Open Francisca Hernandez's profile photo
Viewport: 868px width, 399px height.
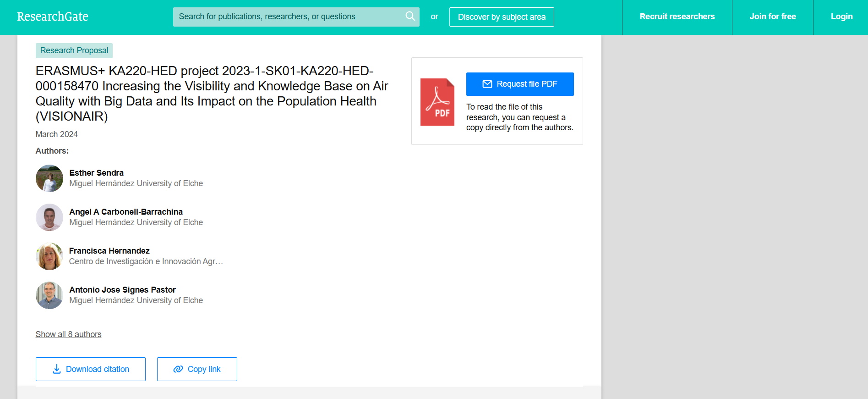pos(49,256)
